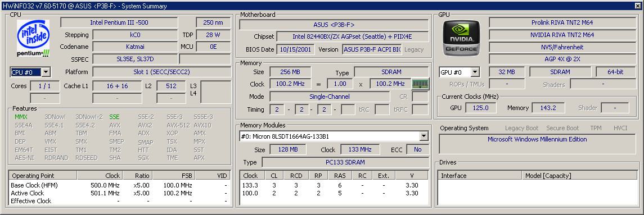Click the 250 nm process field
644x215 pixels.
click(213, 22)
